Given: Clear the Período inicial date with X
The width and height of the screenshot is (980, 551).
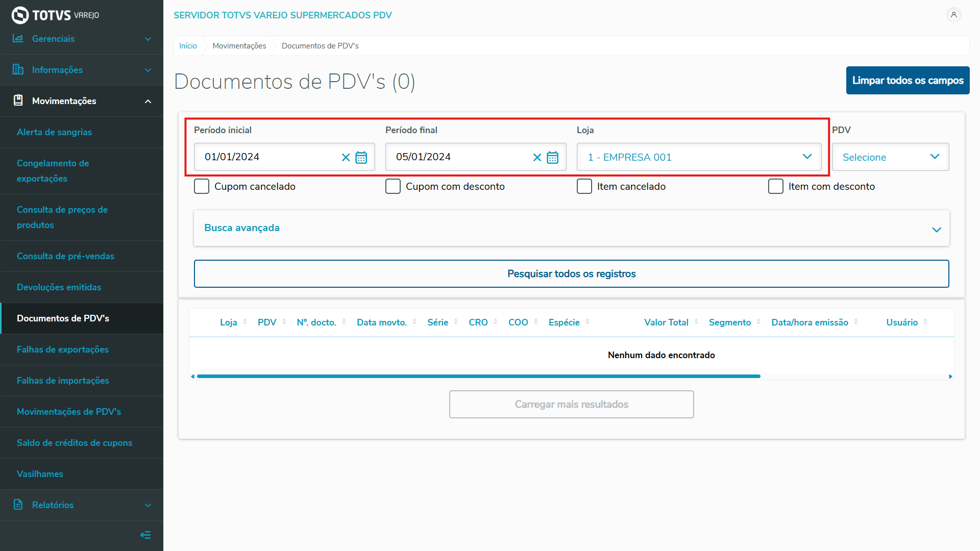Looking at the screenshot, I should pyautogui.click(x=346, y=157).
